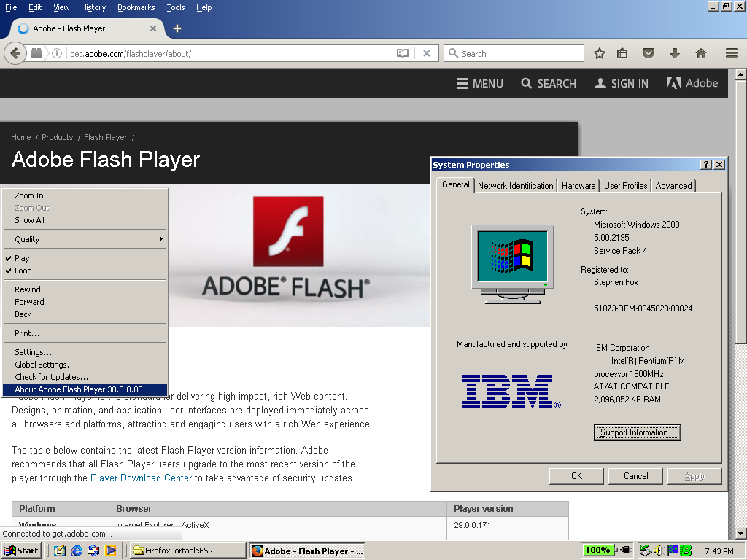Click the Support Information button

tap(637, 432)
